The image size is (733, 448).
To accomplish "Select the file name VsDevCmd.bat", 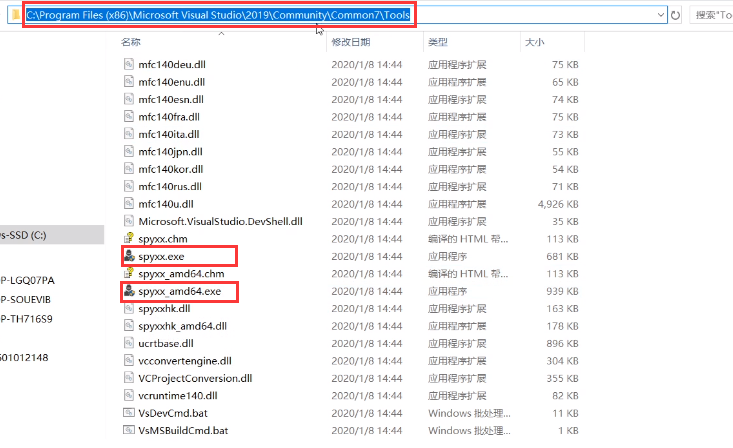I will (x=173, y=413).
